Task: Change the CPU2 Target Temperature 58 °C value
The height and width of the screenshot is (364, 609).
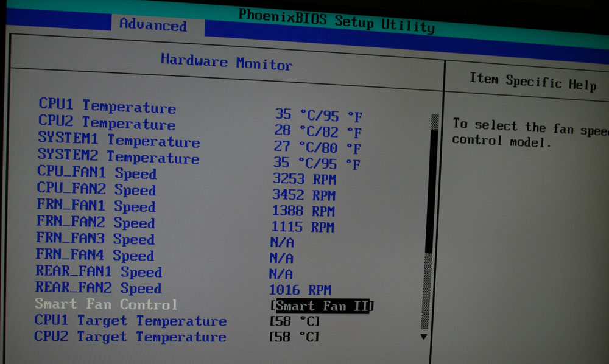Action: pyautogui.click(x=294, y=337)
